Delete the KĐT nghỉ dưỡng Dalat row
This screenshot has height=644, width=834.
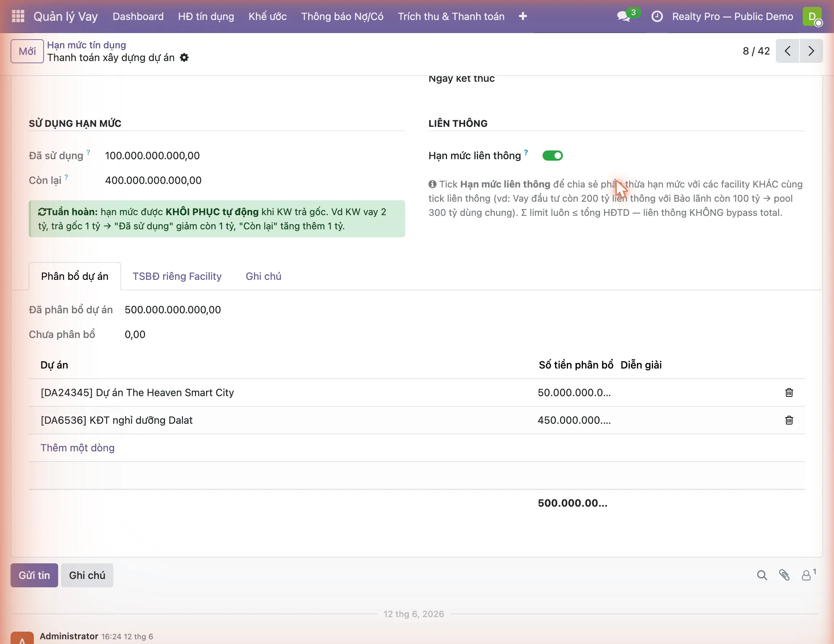click(789, 420)
